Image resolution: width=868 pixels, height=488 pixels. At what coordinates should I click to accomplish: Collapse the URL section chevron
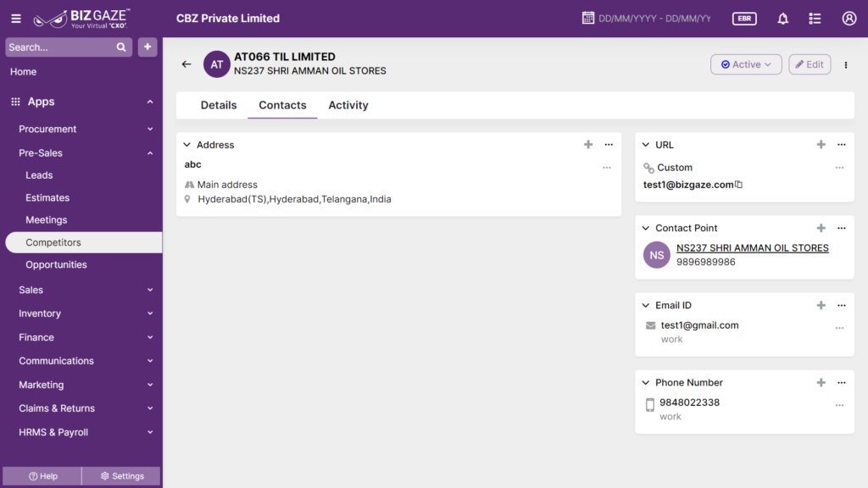coord(646,144)
